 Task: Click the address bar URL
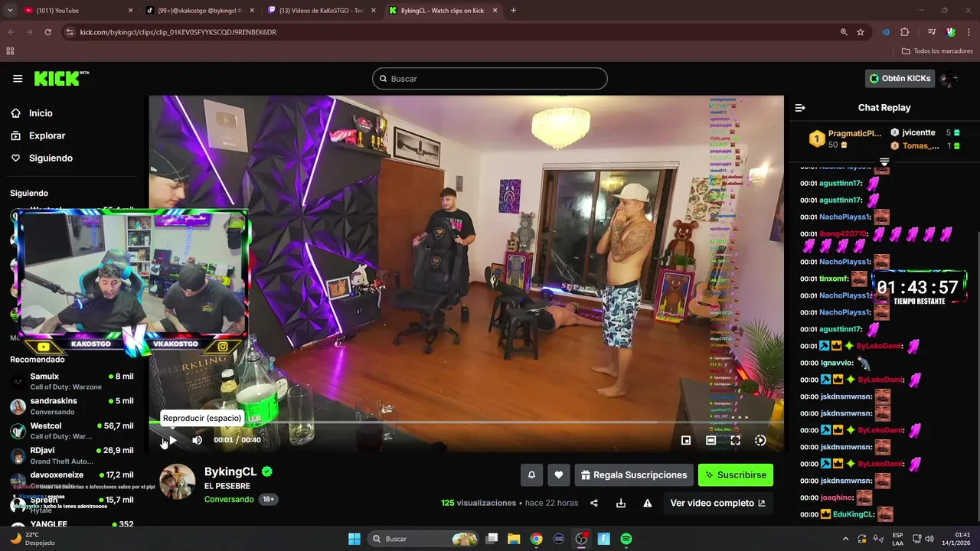178,32
